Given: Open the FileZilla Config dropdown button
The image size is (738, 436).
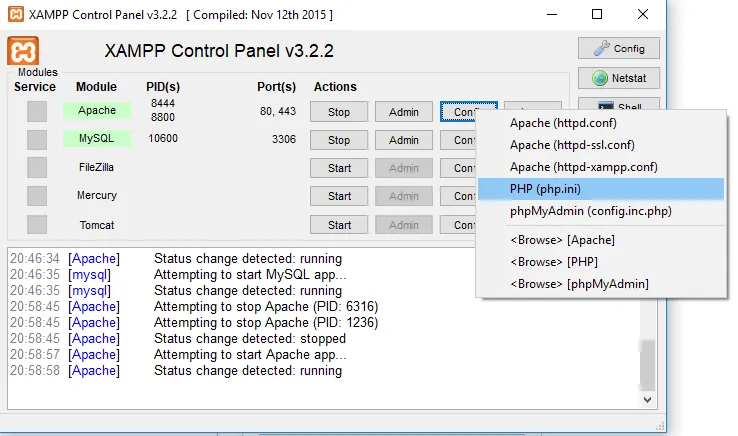Looking at the screenshot, I should pos(458,168).
